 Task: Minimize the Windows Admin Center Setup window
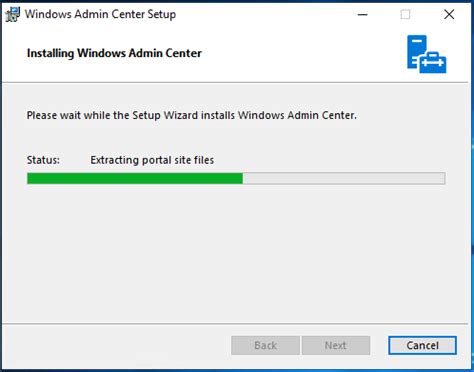pyautogui.click(x=363, y=14)
